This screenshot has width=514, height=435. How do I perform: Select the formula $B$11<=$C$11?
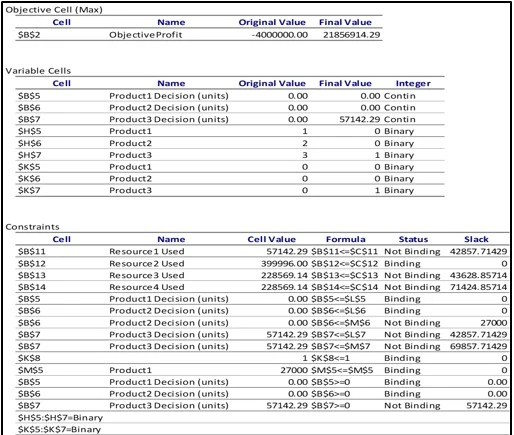345,251
